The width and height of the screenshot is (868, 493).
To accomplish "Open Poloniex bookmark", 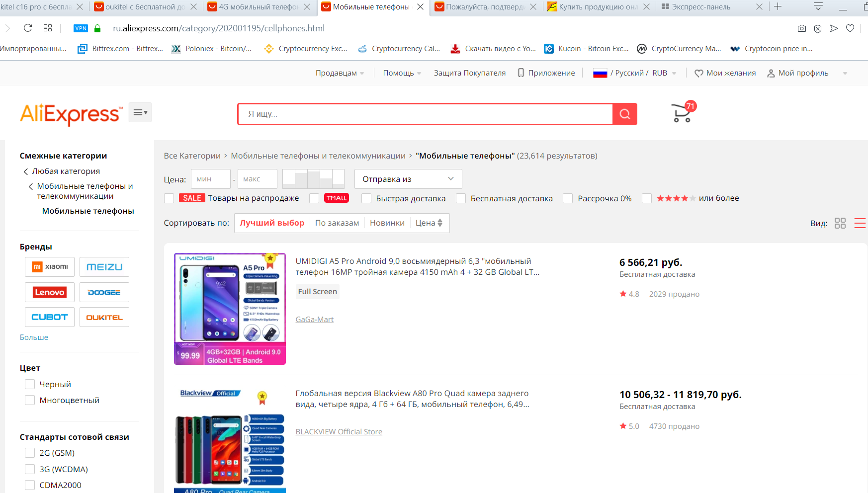I will (x=211, y=49).
